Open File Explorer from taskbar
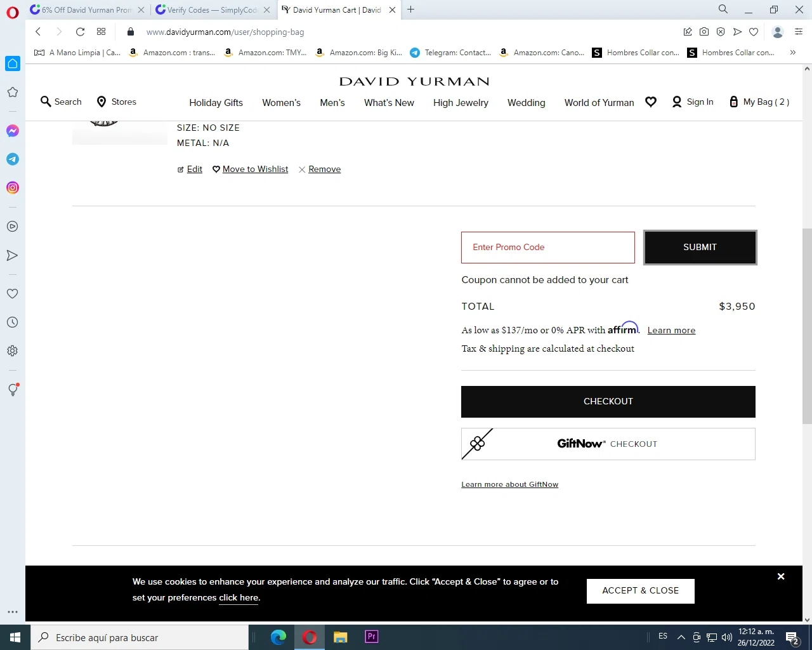812x650 pixels. 341,637
